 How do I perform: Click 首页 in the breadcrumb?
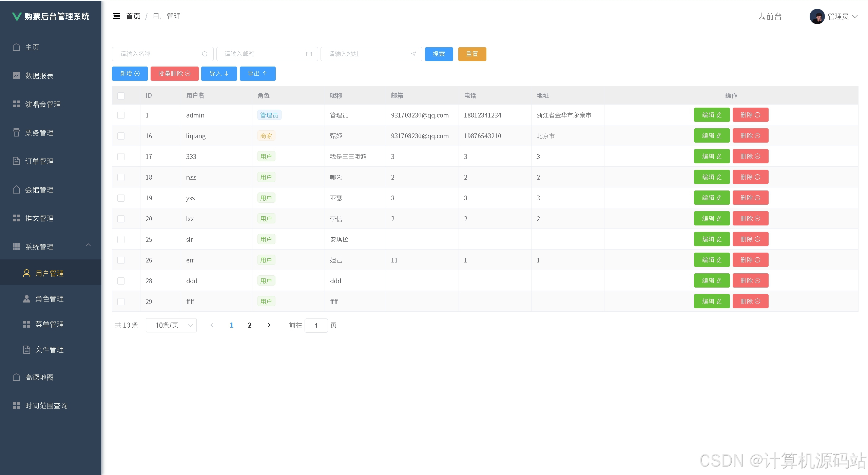click(x=133, y=16)
